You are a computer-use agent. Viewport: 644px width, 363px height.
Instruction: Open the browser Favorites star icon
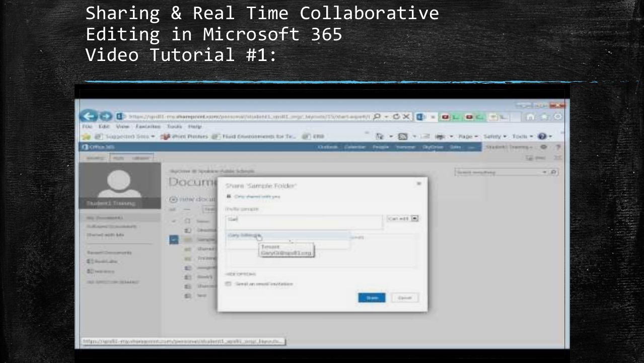tap(543, 117)
